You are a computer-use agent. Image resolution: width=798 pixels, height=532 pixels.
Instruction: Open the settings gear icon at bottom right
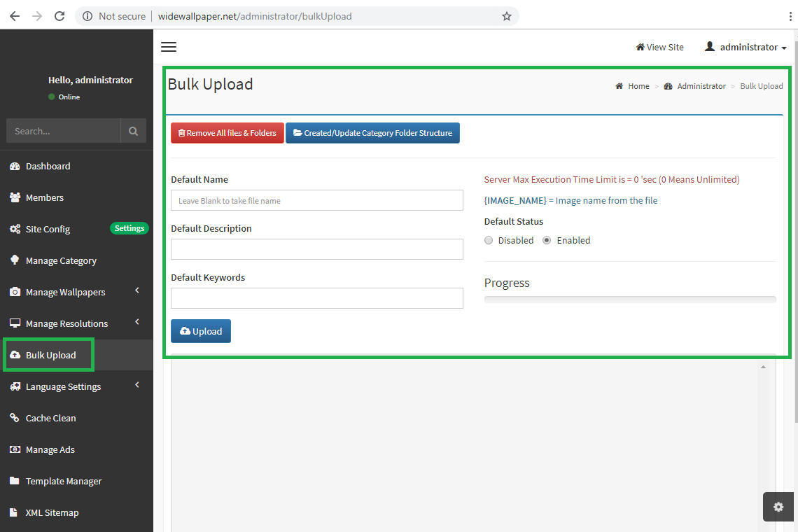[x=778, y=507]
